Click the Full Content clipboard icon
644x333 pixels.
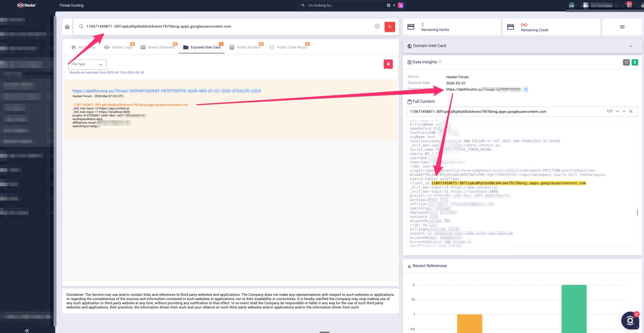(x=409, y=102)
